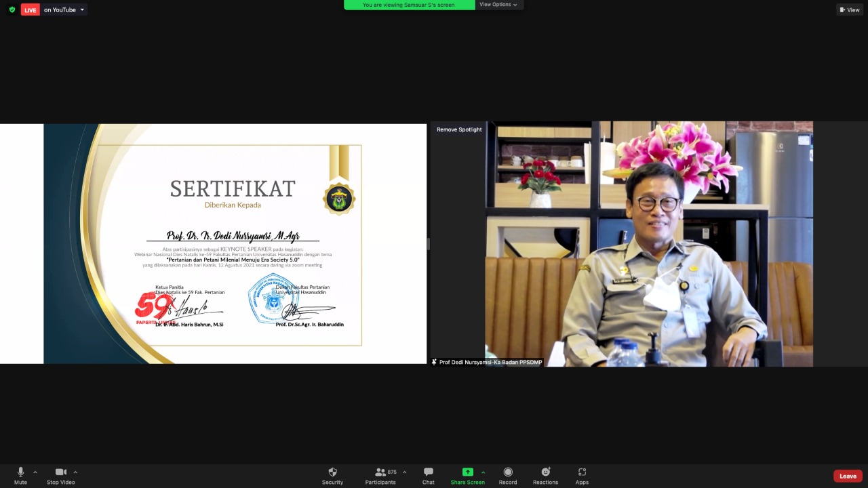Expand video options chevron beside Stop Video
Viewport: 868px width, 488px height.
pyautogui.click(x=75, y=472)
